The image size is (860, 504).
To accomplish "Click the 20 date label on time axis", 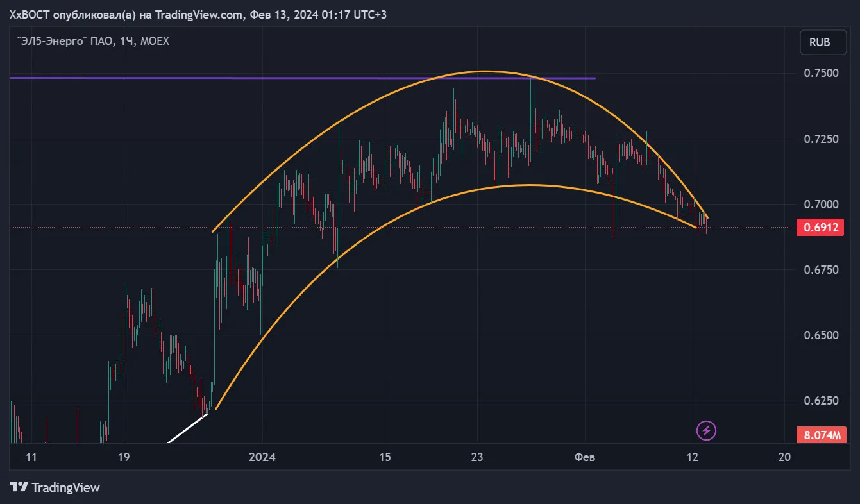I will click(784, 457).
